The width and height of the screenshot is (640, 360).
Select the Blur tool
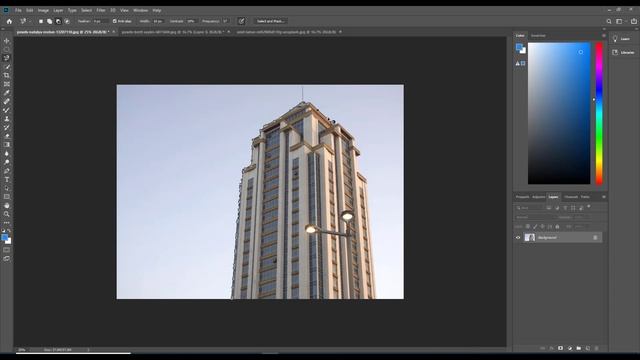[7, 153]
